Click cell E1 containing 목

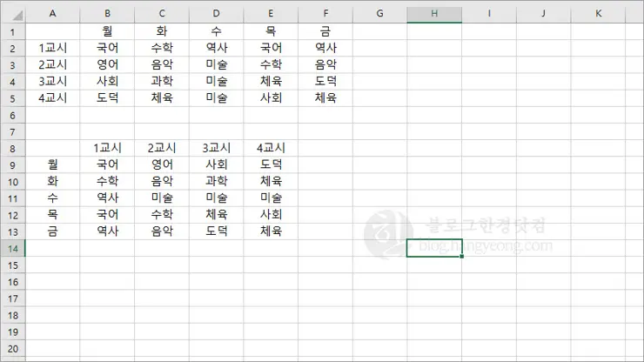tap(271, 31)
